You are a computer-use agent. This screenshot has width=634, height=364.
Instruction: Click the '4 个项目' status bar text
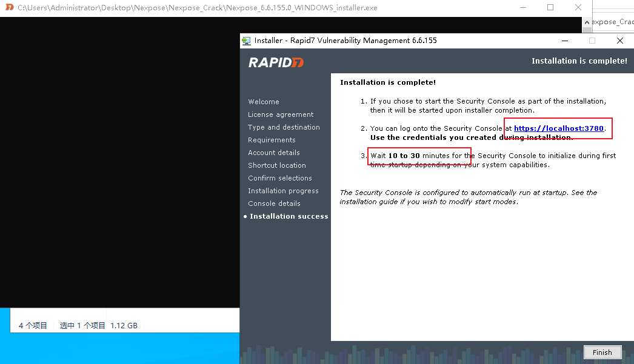[x=33, y=326]
